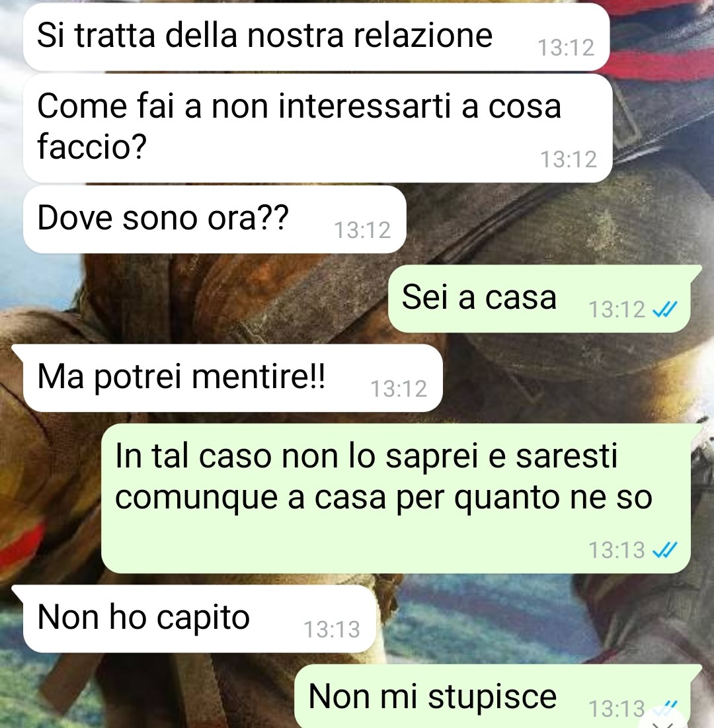Click 13:12 timestamp on 'Si tratta della nostra relazione'
The image size is (714, 728).
pos(566,48)
